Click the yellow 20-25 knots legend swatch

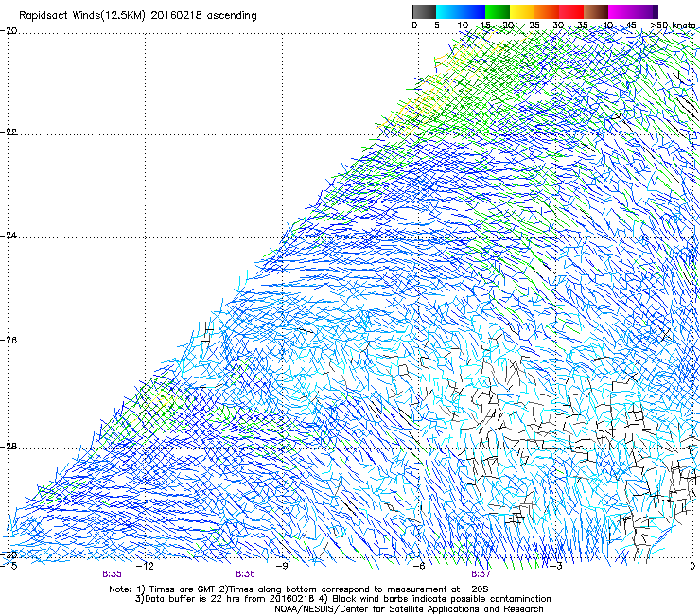(522, 11)
